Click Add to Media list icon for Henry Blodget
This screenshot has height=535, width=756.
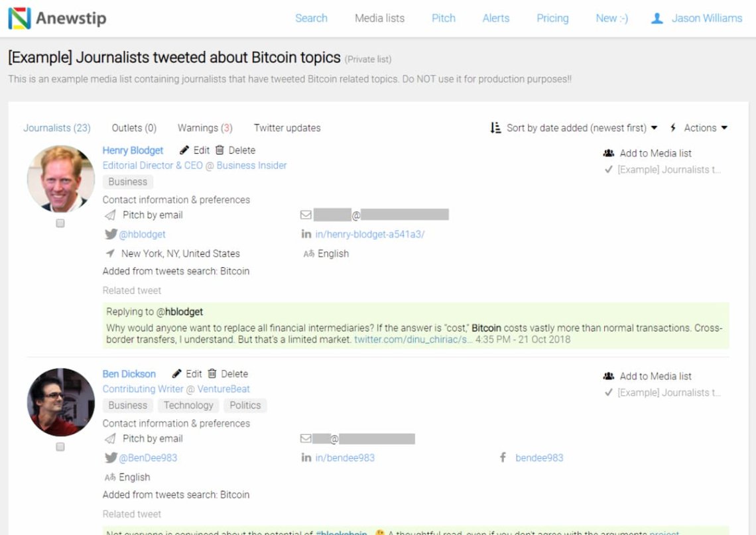point(608,153)
